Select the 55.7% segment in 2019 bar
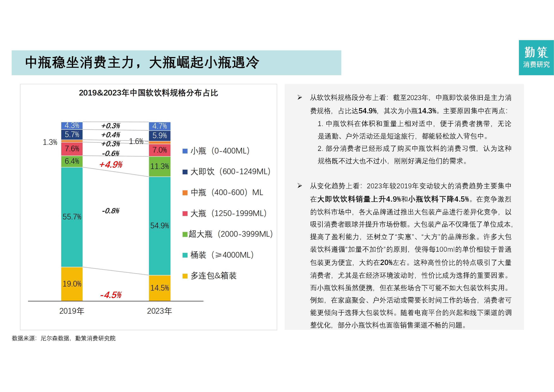The width and height of the screenshot is (554, 392). (72, 217)
